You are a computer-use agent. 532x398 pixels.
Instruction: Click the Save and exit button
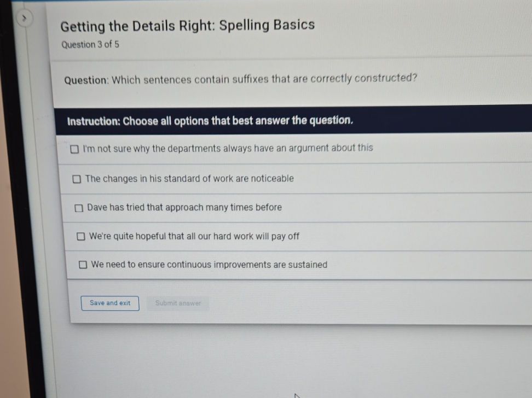click(x=109, y=303)
